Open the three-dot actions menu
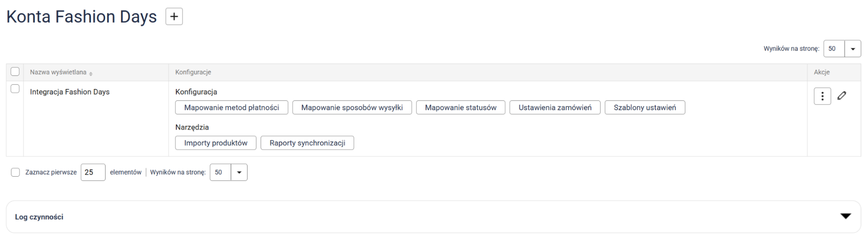The image size is (868, 240). click(x=822, y=96)
